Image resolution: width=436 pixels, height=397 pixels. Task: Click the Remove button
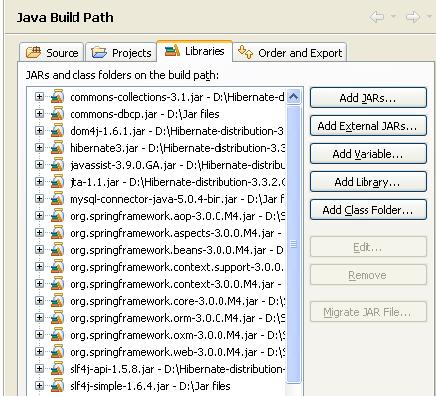368,275
